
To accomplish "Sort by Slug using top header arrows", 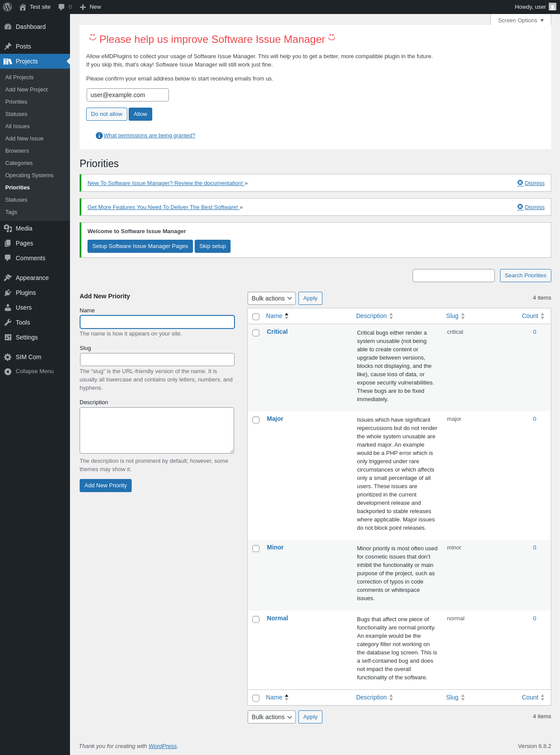I will click(463, 316).
